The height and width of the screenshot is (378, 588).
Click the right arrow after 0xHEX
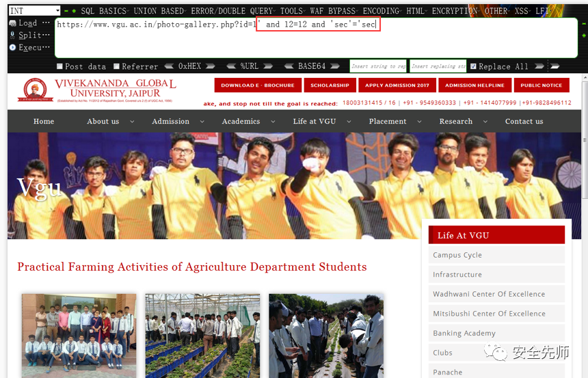(x=211, y=66)
